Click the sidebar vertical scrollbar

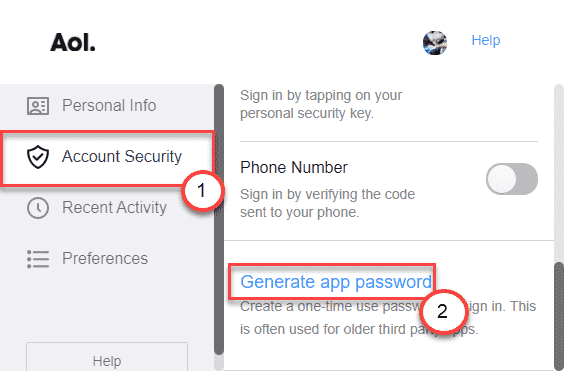click(x=219, y=220)
